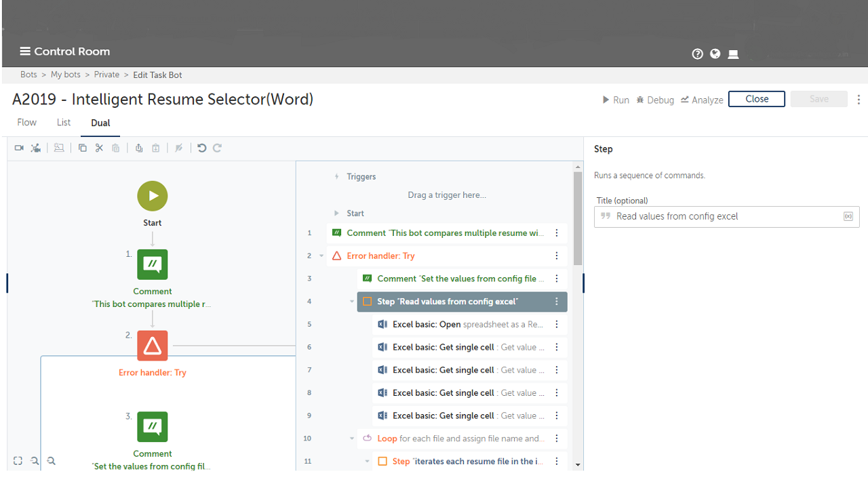Open the Control Room hamburger menu
This screenshot has width=868, height=488.
pos(25,52)
